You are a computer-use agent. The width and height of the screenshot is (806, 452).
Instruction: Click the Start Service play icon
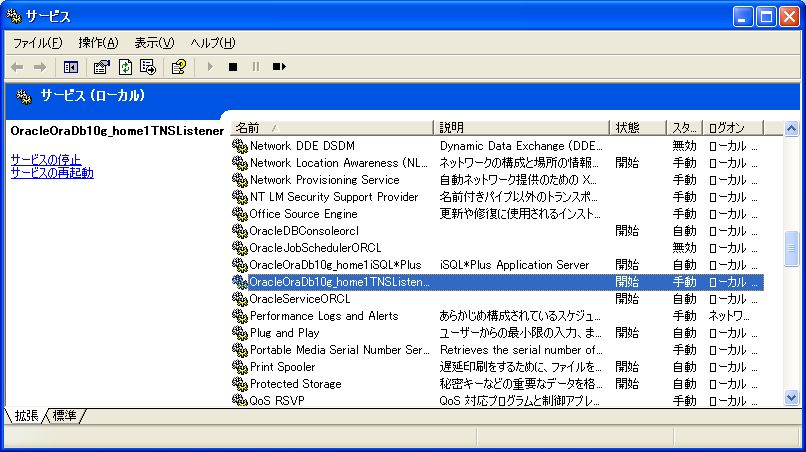pos(210,67)
